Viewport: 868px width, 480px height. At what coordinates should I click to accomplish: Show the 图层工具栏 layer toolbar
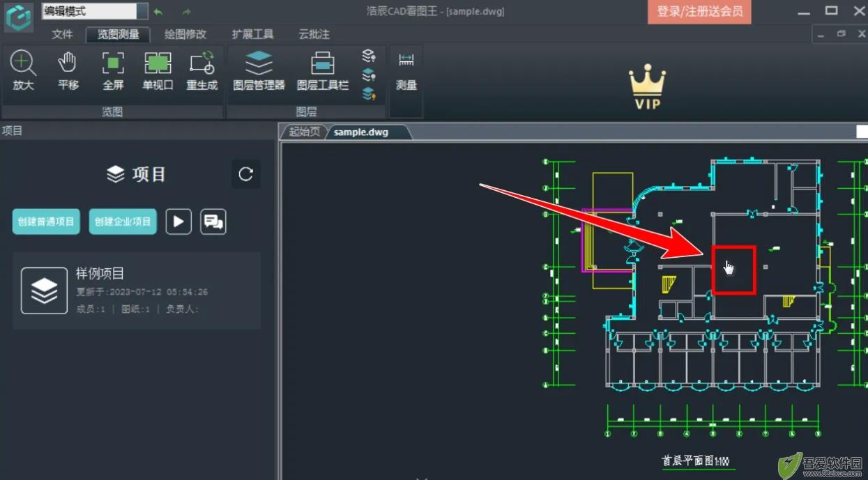pos(322,71)
